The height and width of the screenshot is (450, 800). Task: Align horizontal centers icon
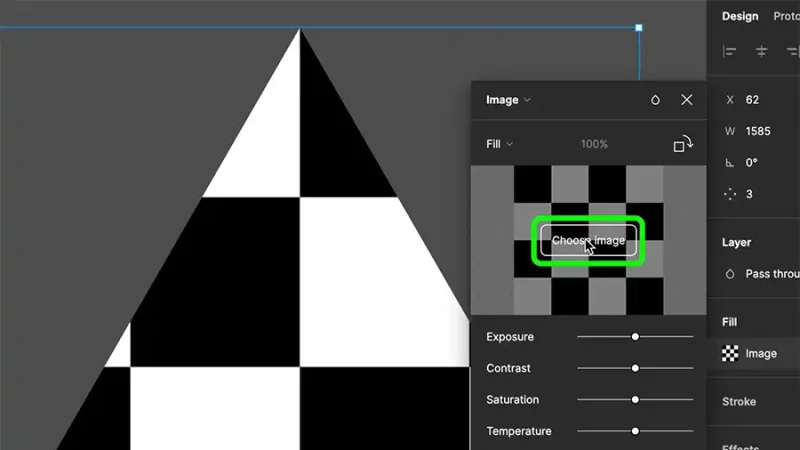[x=761, y=52]
